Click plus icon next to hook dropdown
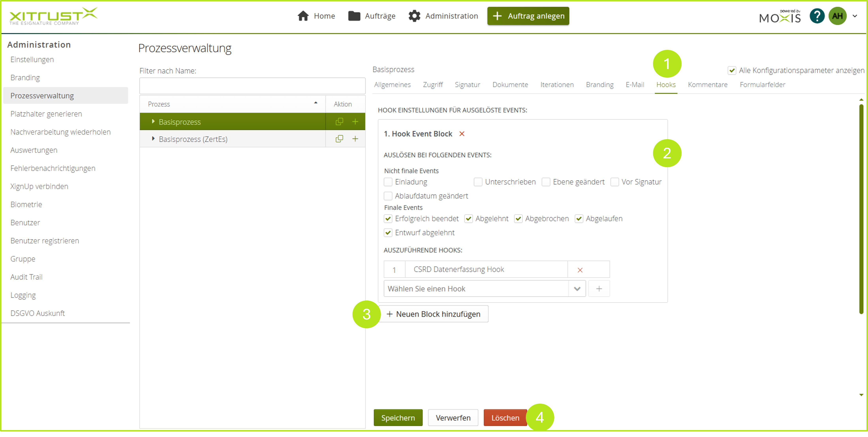Image resolution: width=868 pixels, height=437 pixels. point(599,289)
